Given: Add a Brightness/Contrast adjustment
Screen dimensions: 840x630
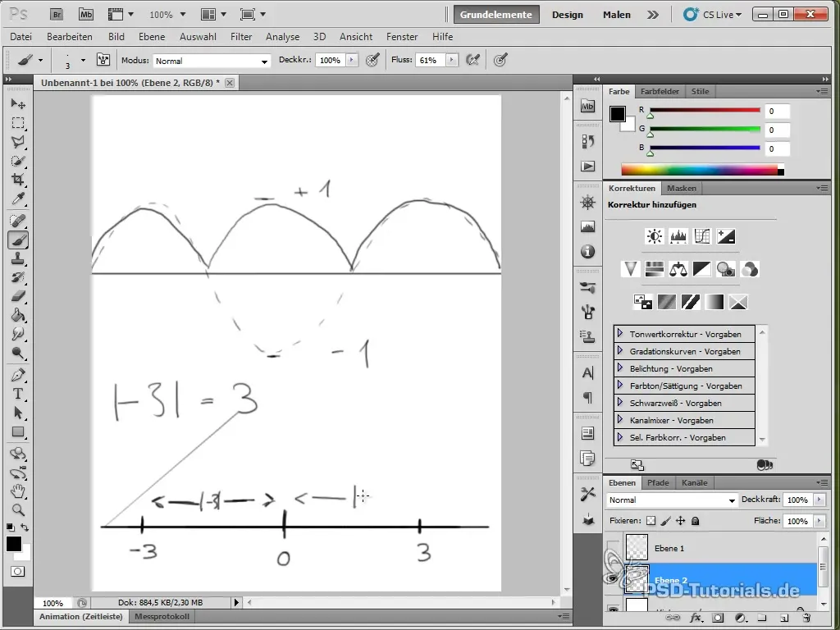Looking at the screenshot, I should 654,236.
